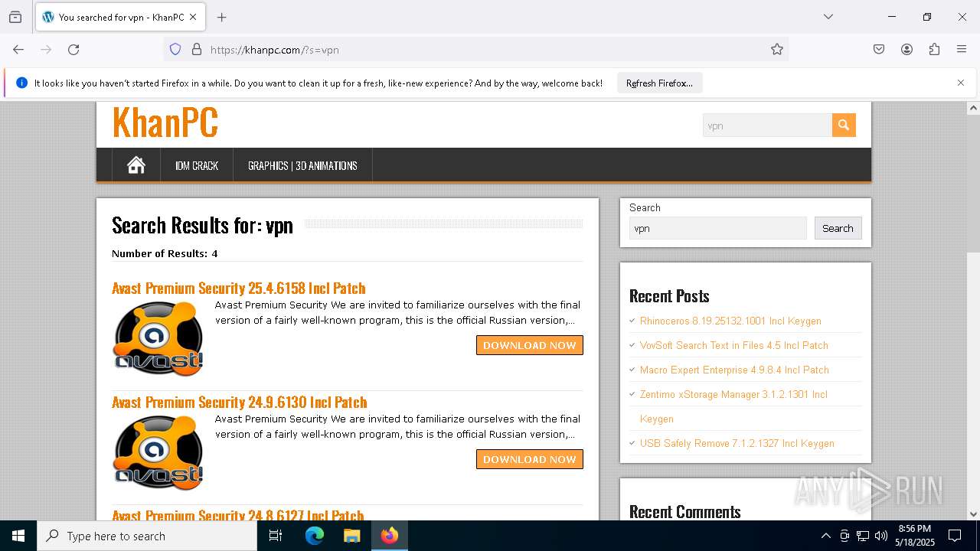Open network icon in system tray
Image resolution: width=980 pixels, height=551 pixels.
coord(863,536)
